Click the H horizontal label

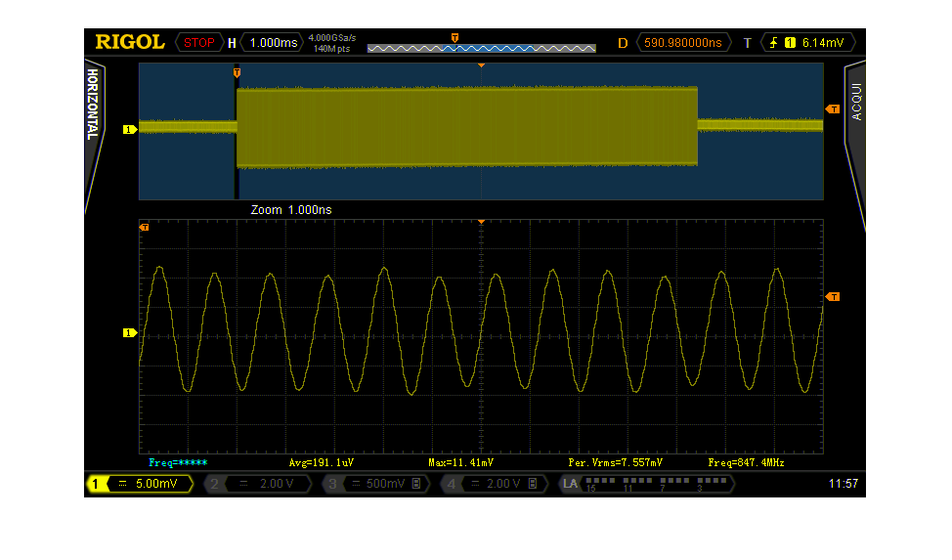(232, 43)
